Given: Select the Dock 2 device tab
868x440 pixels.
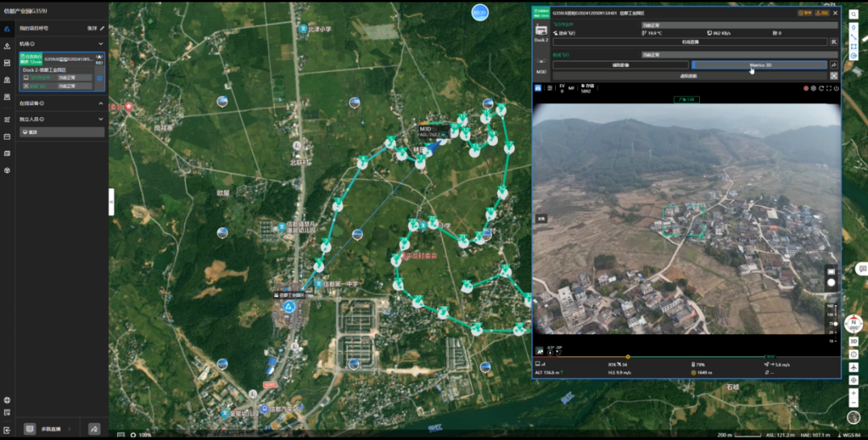Looking at the screenshot, I should (541, 32).
